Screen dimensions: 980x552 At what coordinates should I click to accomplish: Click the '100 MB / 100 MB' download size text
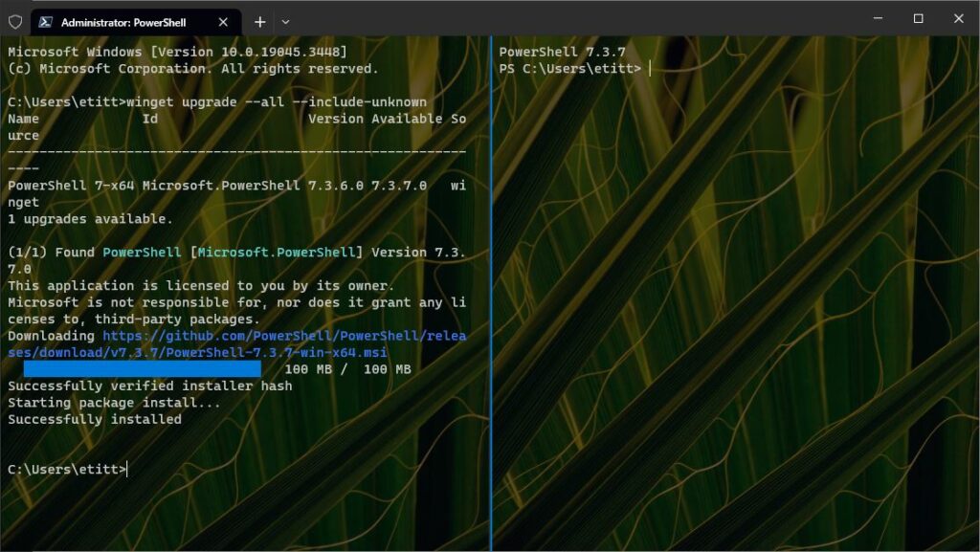point(347,369)
